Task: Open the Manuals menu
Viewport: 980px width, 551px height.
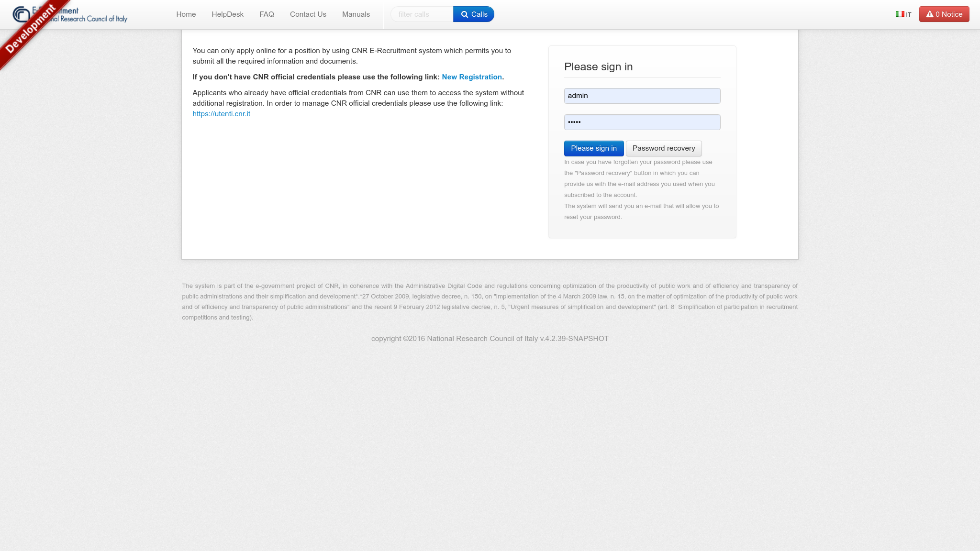Action: pyautogui.click(x=356, y=14)
